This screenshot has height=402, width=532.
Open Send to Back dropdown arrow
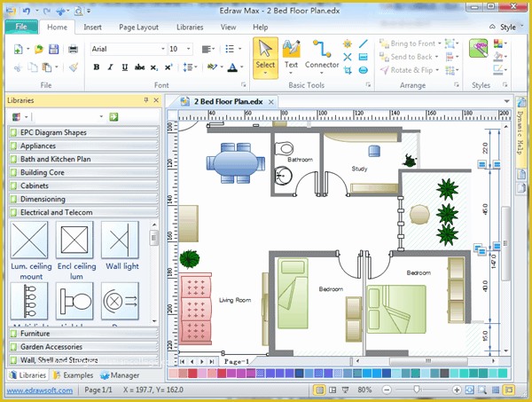(436, 57)
